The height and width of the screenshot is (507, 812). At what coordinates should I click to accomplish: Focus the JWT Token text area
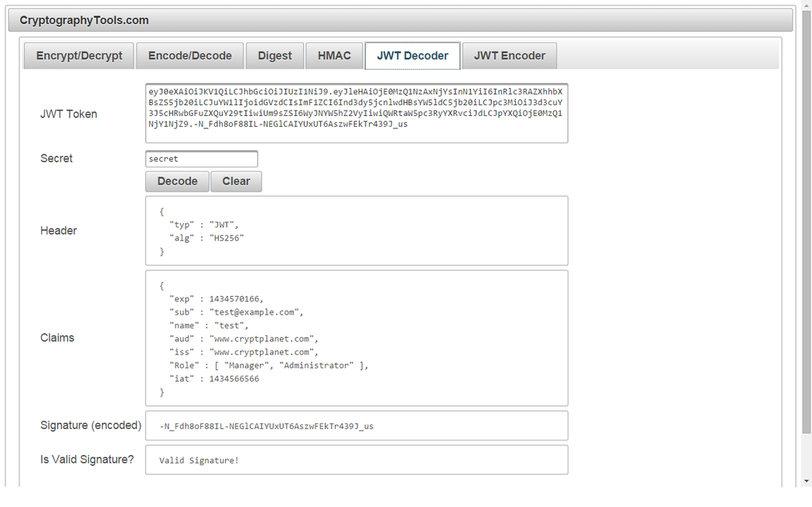click(x=356, y=113)
